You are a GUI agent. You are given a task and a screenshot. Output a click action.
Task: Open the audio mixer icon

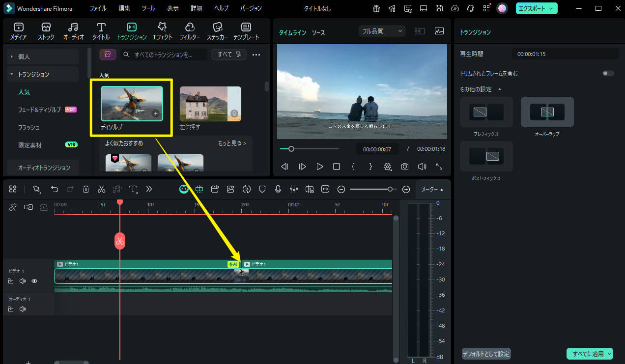(x=293, y=189)
